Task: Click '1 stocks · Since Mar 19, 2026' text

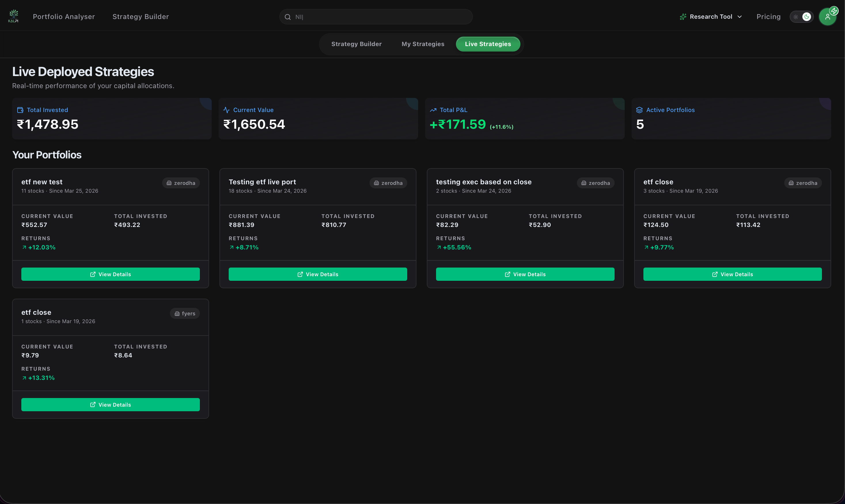Action: point(58,321)
